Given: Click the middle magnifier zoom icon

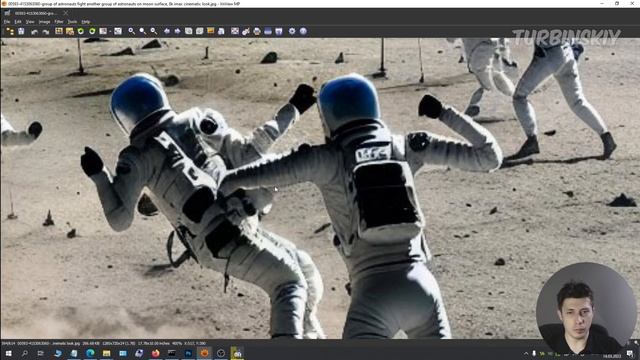Looking at the screenshot, I should 142,31.
